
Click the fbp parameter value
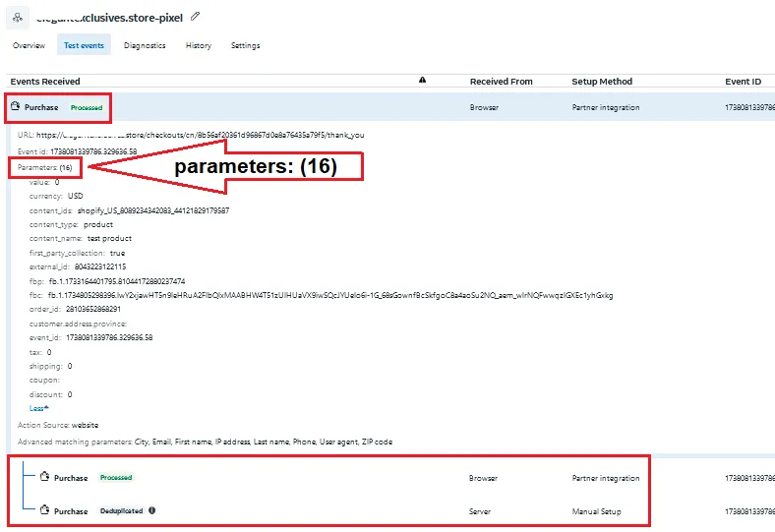point(117,281)
